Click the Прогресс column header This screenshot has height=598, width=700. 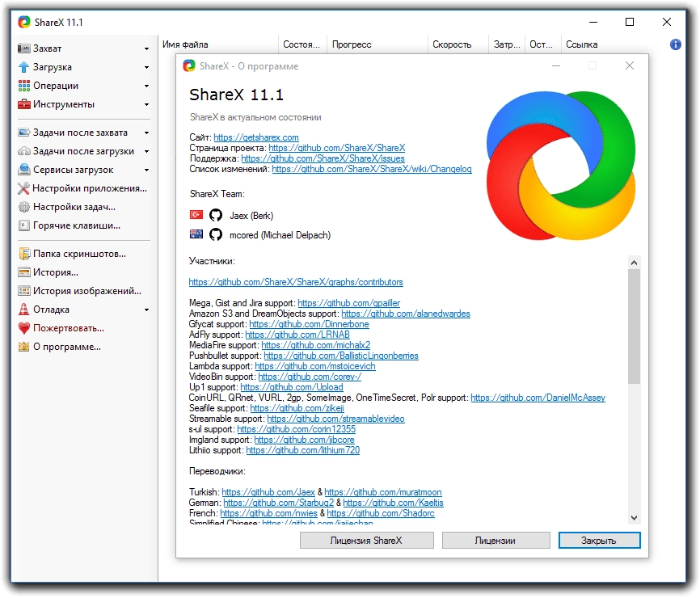(377, 44)
